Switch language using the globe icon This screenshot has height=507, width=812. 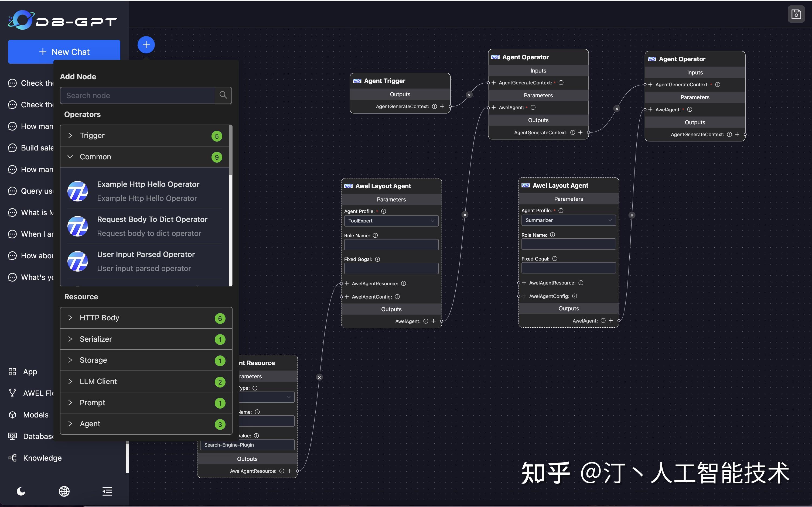tap(64, 491)
